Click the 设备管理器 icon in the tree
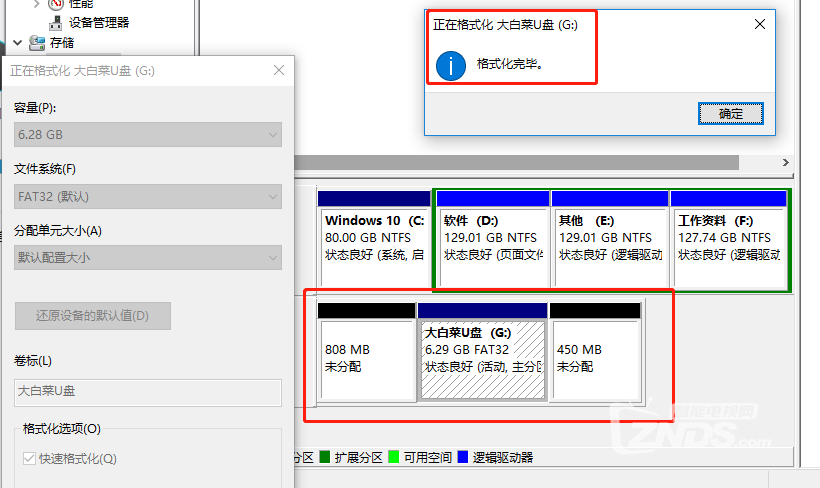820x488 pixels. tap(55, 23)
